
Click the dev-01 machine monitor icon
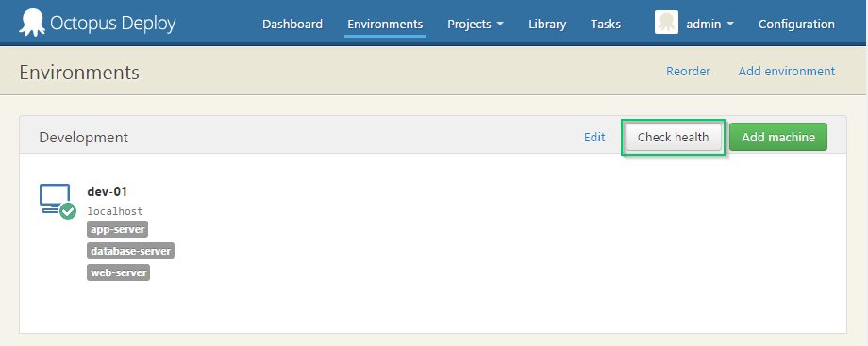click(55, 198)
